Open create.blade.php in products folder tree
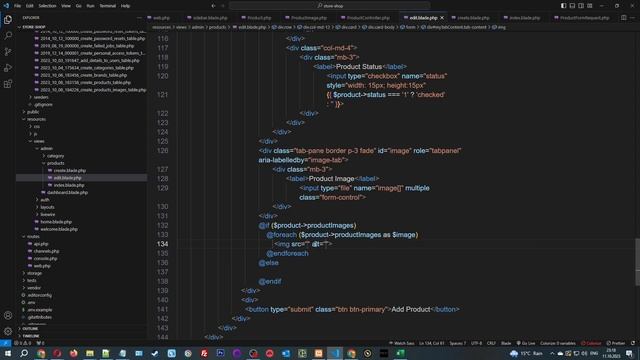 click(x=70, y=171)
